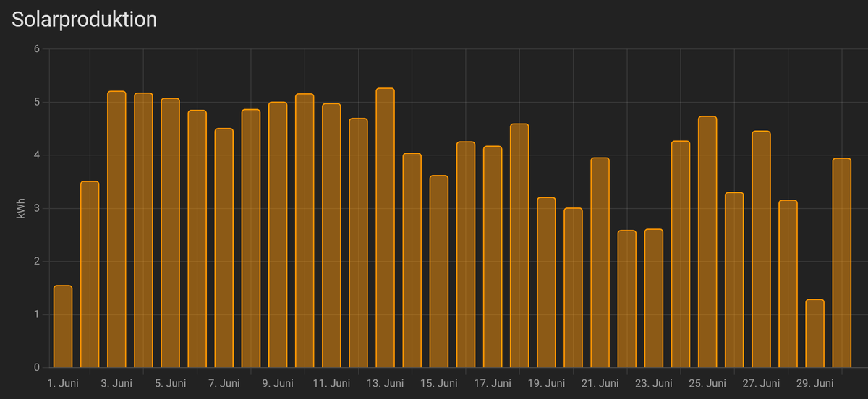Choose the bar for 9. Juni
This screenshot has height=399, width=868.
point(278,235)
